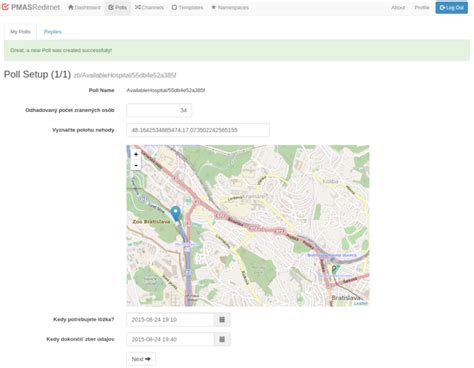The height and width of the screenshot is (368, 474).
Task: Select the My Polls tab
Action: coord(20,32)
